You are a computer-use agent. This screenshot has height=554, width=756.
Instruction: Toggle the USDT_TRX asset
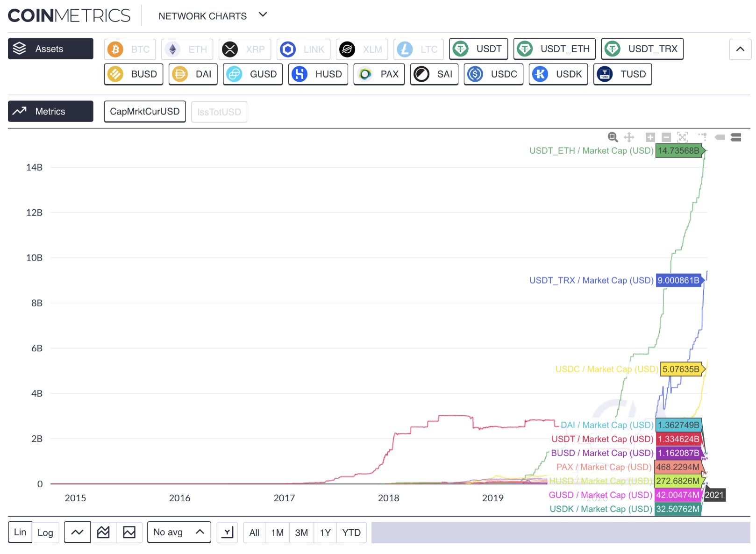tap(642, 49)
